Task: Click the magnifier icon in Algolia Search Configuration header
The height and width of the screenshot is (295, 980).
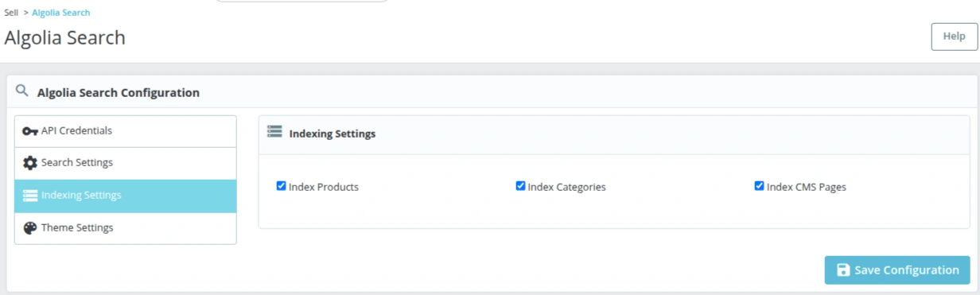Action: 22,91
